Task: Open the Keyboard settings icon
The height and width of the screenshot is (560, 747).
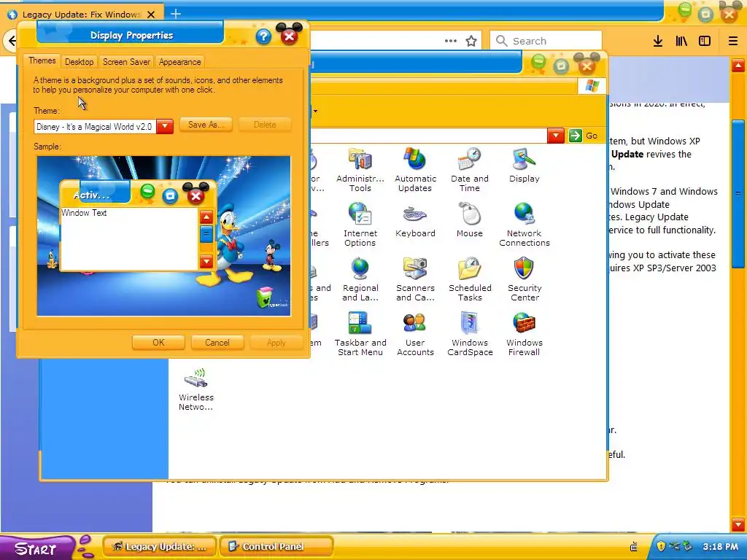Action: [x=415, y=220]
